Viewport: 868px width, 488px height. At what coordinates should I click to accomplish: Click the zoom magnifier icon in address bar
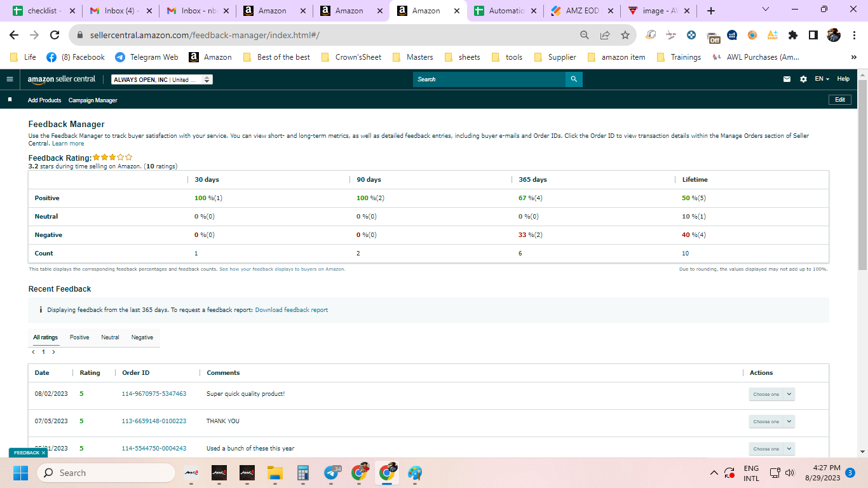coord(584,36)
